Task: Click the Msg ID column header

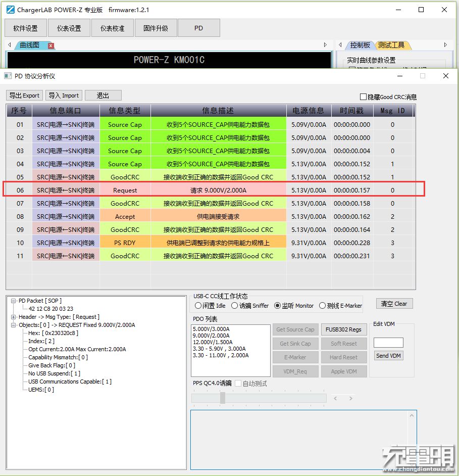Action: 392,111
